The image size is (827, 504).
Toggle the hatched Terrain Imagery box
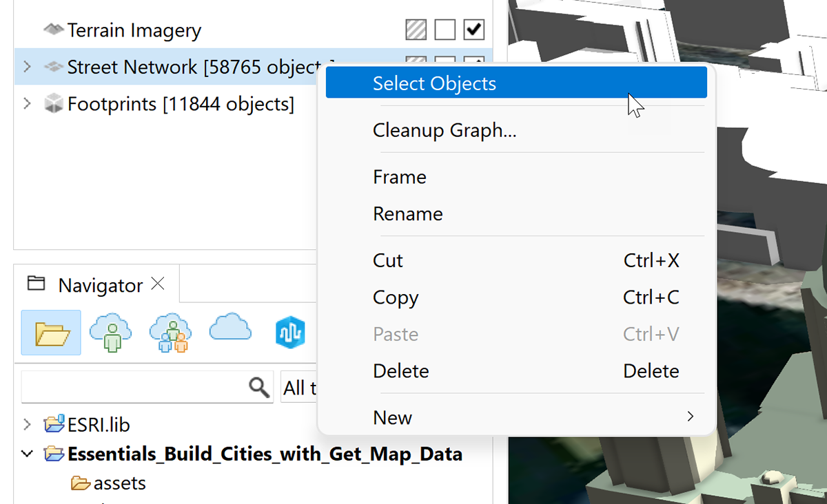coord(416,30)
